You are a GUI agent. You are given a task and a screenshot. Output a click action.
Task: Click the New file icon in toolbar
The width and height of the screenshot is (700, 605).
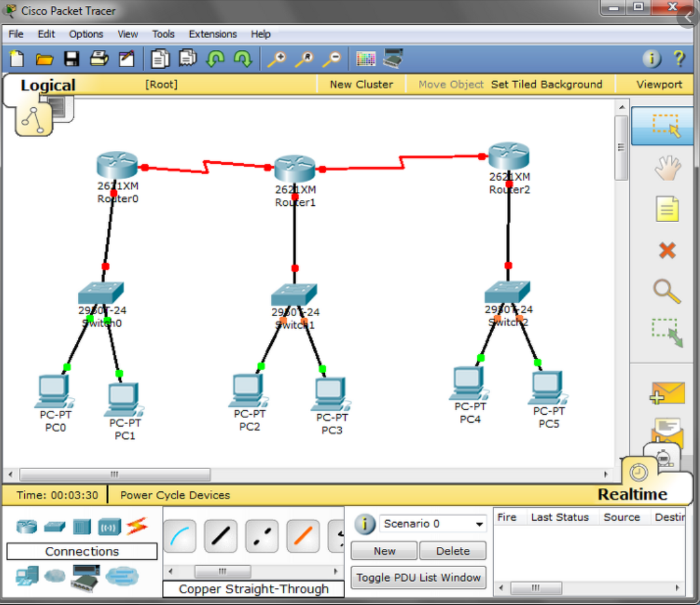click(x=17, y=58)
